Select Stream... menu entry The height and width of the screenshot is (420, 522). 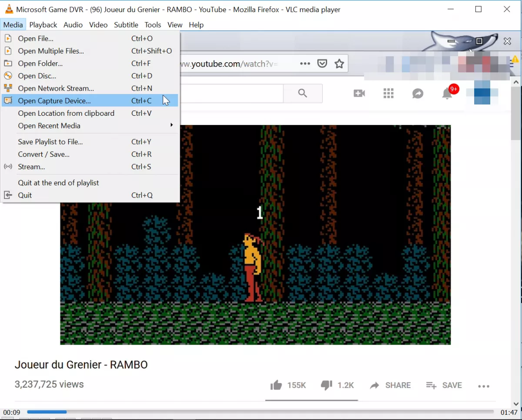(x=90, y=167)
